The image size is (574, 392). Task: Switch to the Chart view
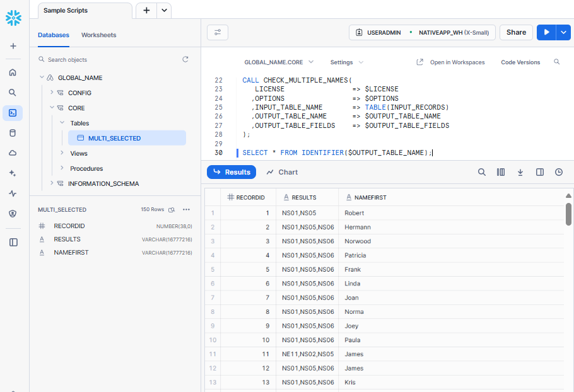(282, 172)
